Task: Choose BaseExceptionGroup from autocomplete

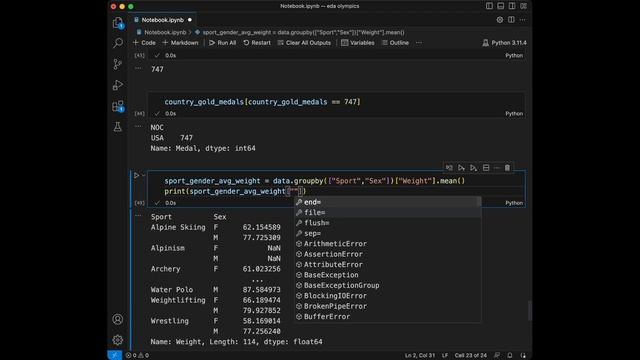Action: click(388, 285)
